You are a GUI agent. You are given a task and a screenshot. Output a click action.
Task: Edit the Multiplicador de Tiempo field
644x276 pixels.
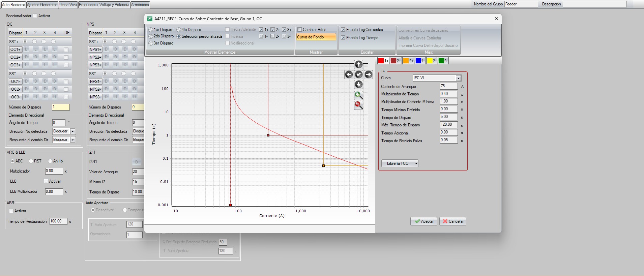coord(449,94)
